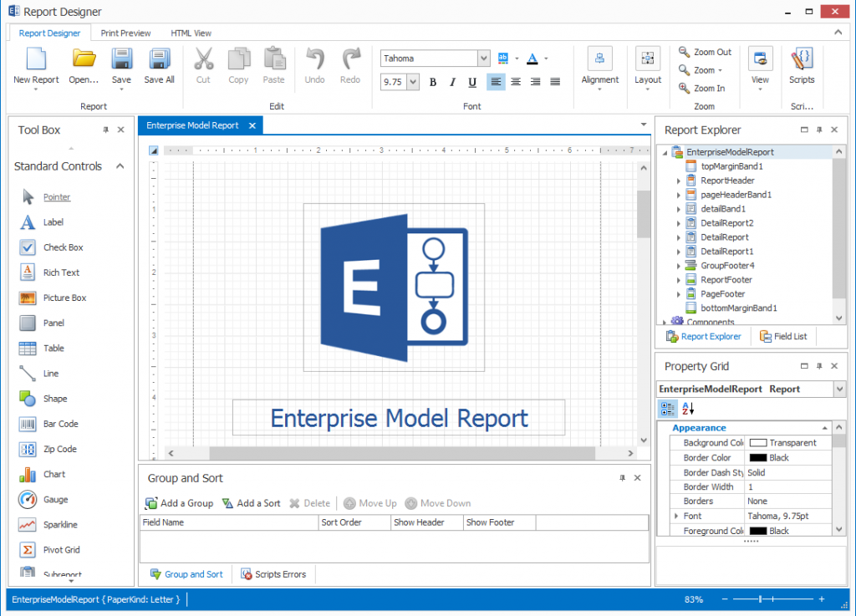856x616 pixels.
Task: Click the Undo arrow icon
Action: 315,59
